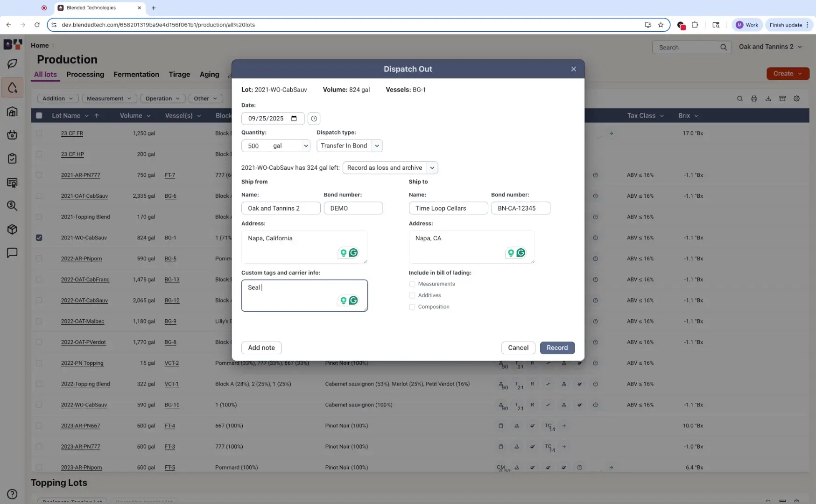Open the Create dropdown button
The image size is (816, 504).
coord(788,73)
